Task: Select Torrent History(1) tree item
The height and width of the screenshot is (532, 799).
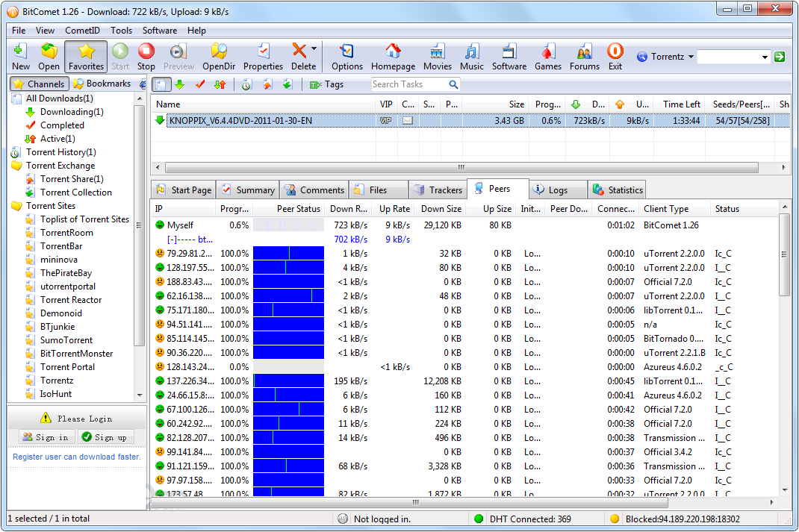Action: (x=60, y=152)
